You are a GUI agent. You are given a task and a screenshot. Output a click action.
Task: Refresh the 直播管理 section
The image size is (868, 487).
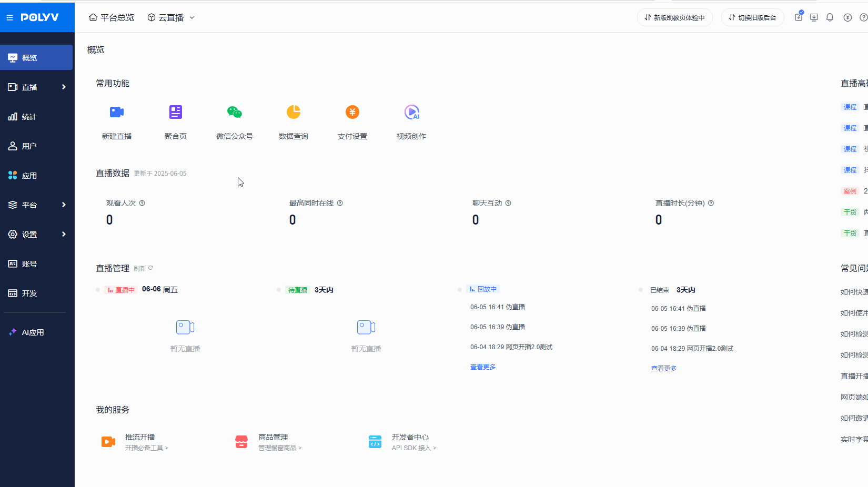click(x=143, y=268)
